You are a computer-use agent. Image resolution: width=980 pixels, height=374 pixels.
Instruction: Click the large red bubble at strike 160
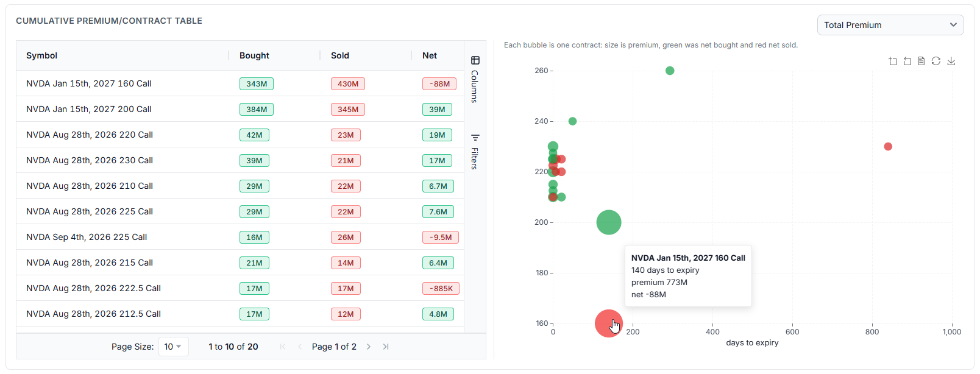pyautogui.click(x=609, y=323)
